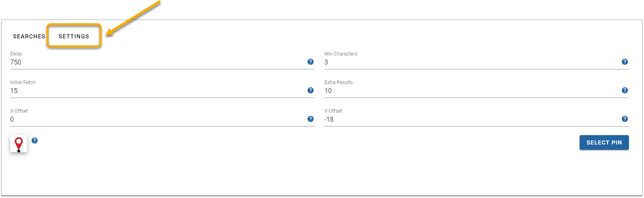Select the Settings tab
The width and height of the screenshot is (644, 198).
[74, 36]
